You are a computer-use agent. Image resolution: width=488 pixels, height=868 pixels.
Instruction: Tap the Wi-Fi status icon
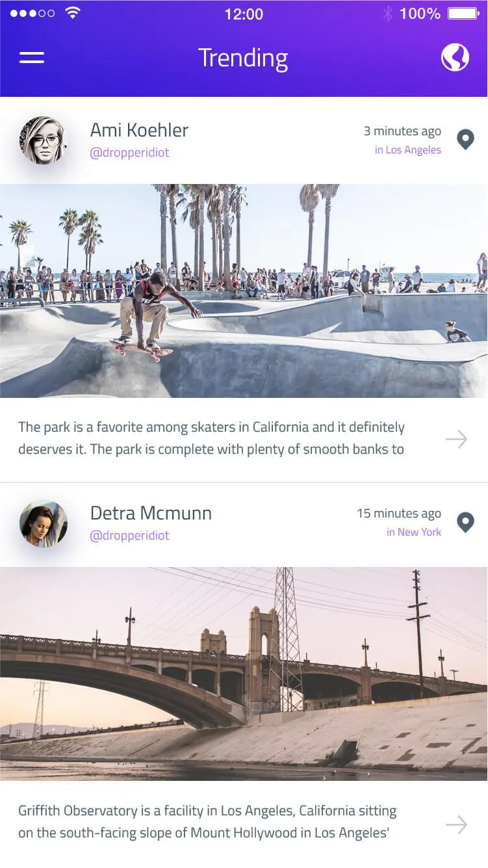tap(73, 13)
